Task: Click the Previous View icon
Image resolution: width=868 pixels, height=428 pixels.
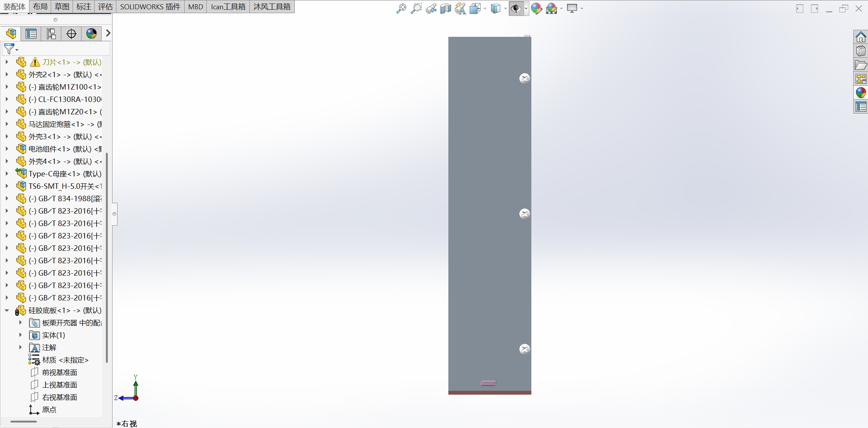Action: pos(431,8)
